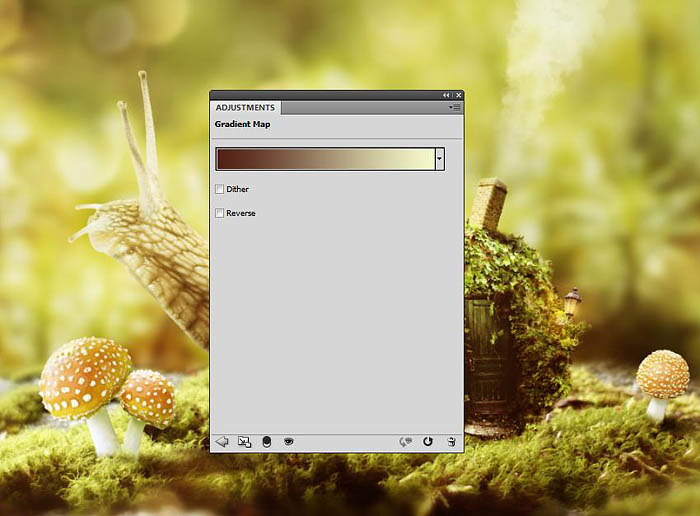Click the Gradient Map panel heading
This screenshot has height=516, width=700.
pyautogui.click(x=242, y=124)
